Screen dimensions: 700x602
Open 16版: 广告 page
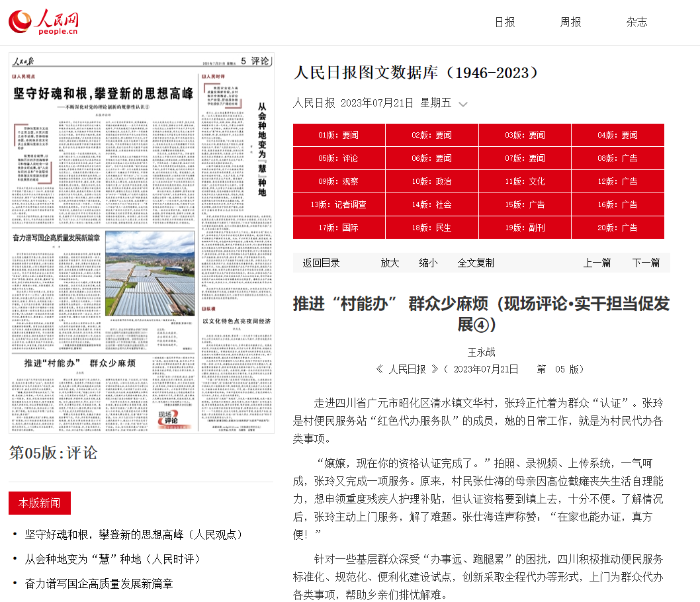pyautogui.click(x=618, y=205)
